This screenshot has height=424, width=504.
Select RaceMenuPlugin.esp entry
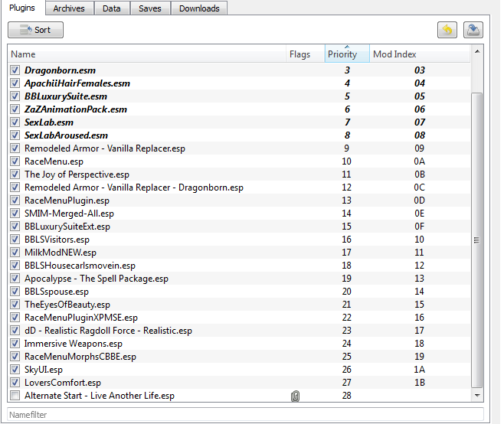point(67,201)
